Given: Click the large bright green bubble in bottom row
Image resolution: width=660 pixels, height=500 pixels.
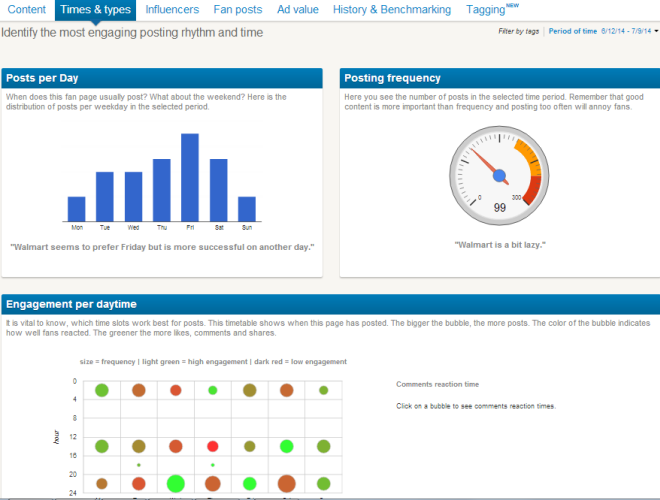Looking at the screenshot, I should 175,484.
